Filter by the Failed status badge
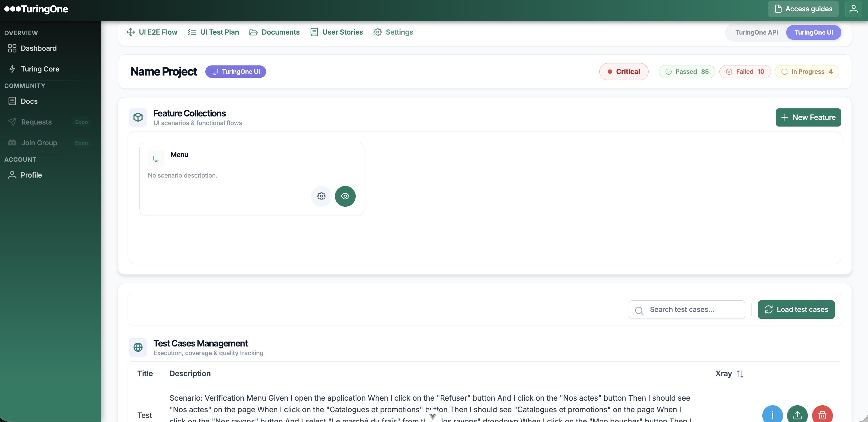This screenshot has width=868, height=422. [745, 71]
